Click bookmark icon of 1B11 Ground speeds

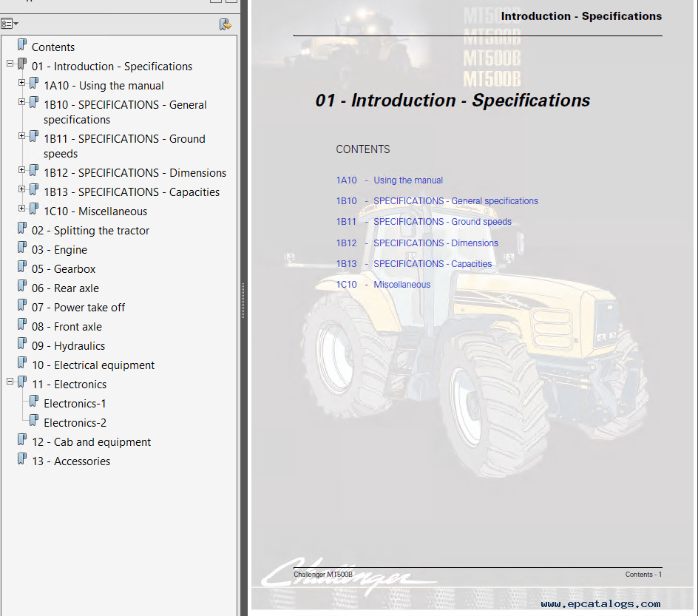[x=34, y=136]
